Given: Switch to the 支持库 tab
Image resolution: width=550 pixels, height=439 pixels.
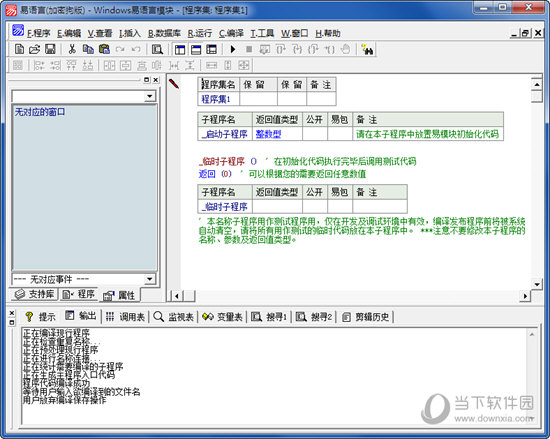Looking at the screenshot, I should click(x=34, y=294).
